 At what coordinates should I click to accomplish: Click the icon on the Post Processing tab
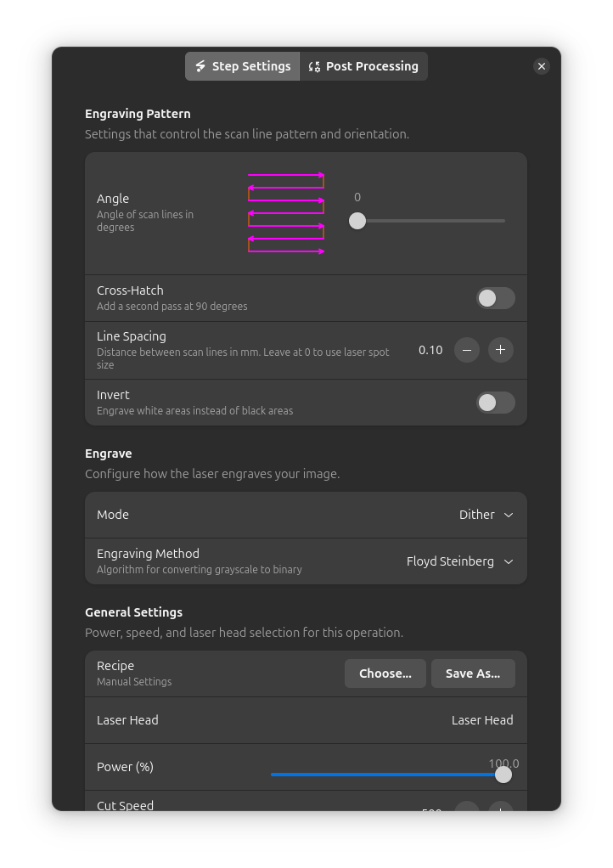[x=314, y=65]
